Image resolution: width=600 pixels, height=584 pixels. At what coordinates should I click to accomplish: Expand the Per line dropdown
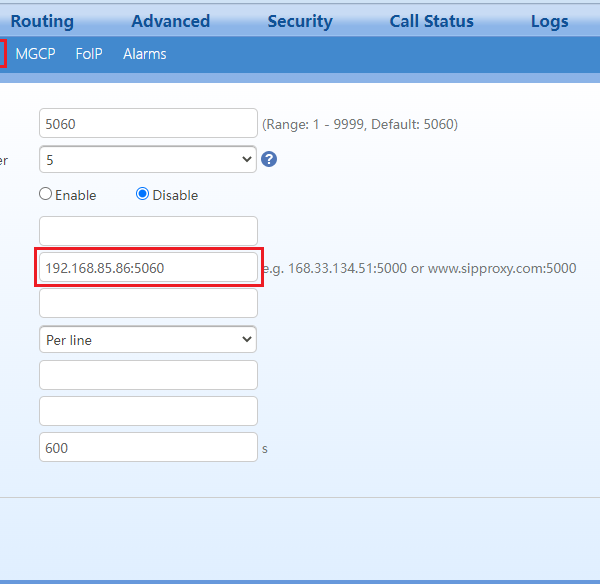(x=148, y=340)
